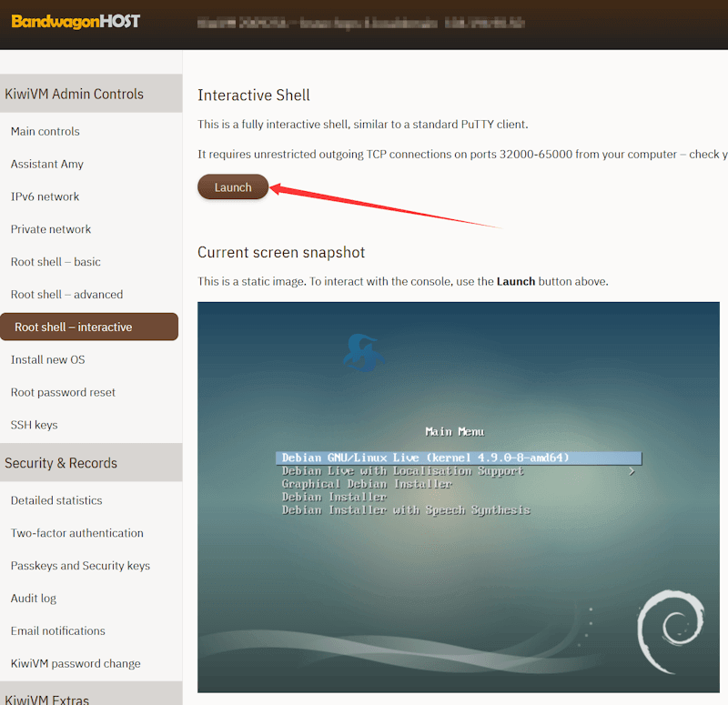Click the KiwiVM Admin Controls header

coord(75,94)
